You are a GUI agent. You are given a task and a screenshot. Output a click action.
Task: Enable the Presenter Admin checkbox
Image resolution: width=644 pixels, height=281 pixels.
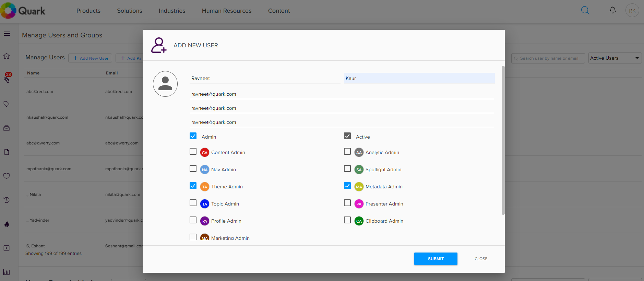click(347, 203)
